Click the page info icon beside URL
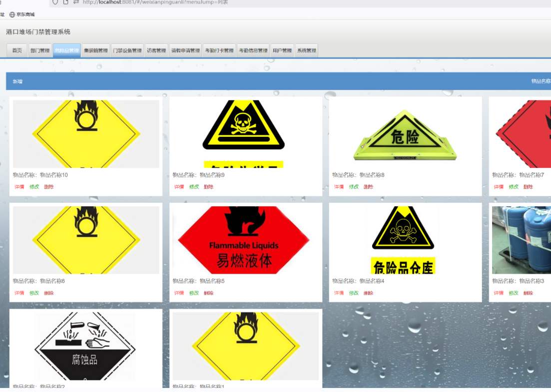The width and height of the screenshot is (551, 392). pyautogui.click(x=65, y=2)
